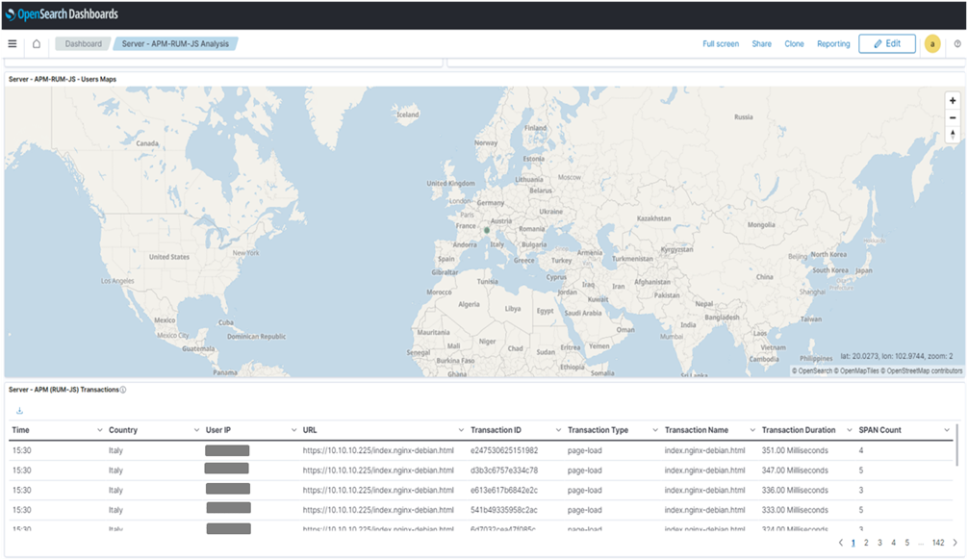Image resolution: width=968 pixels, height=560 pixels.
Task: Go to table page 1
Action: pos(853,543)
